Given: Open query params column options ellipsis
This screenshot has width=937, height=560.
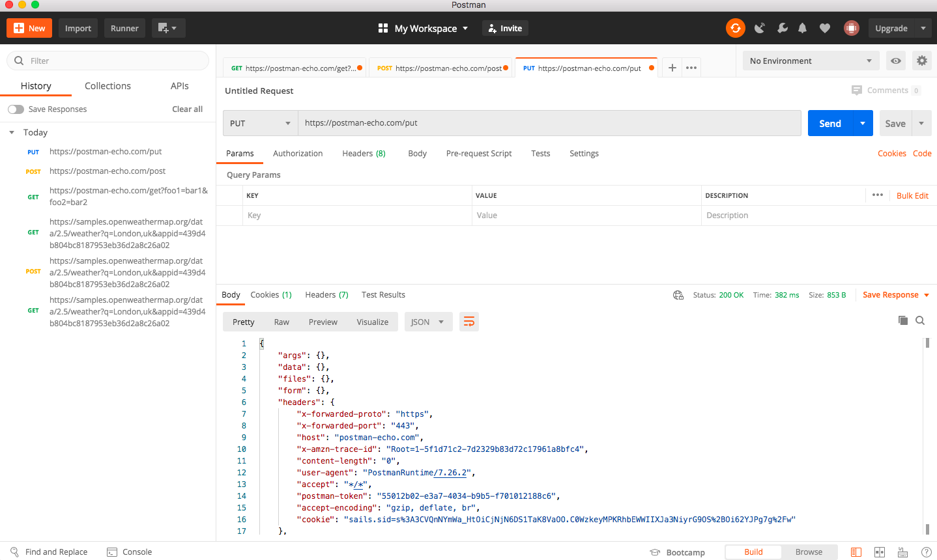Looking at the screenshot, I should pyautogui.click(x=878, y=195).
